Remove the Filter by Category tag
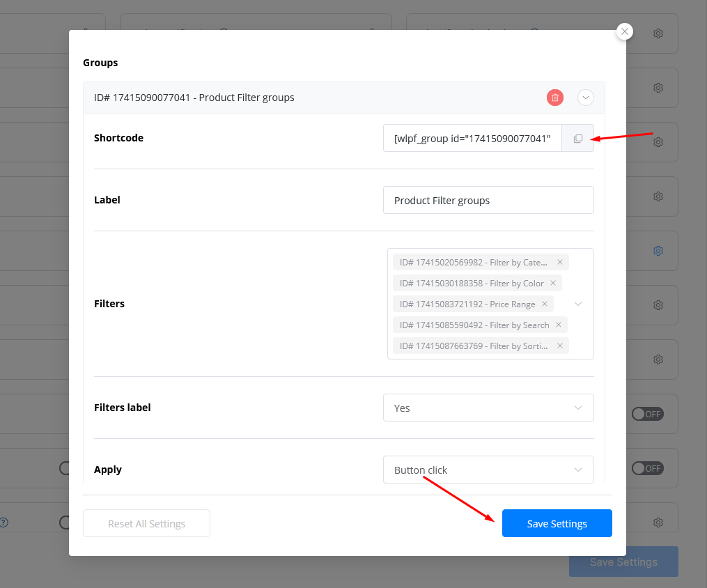This screenshot has height=588, width=707. (559, 263)
